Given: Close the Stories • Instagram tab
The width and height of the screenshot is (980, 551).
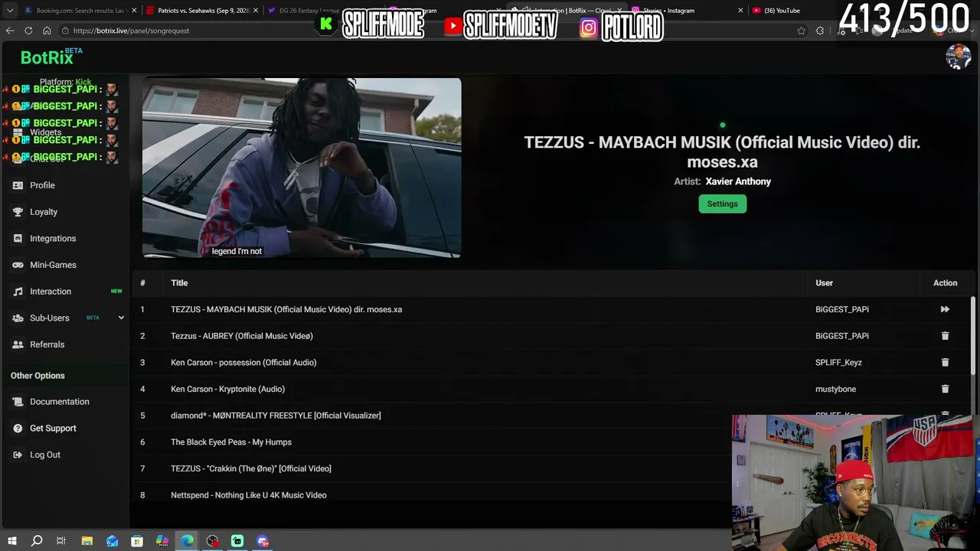Looking at the screenshot, I should [x=740, y=11].
